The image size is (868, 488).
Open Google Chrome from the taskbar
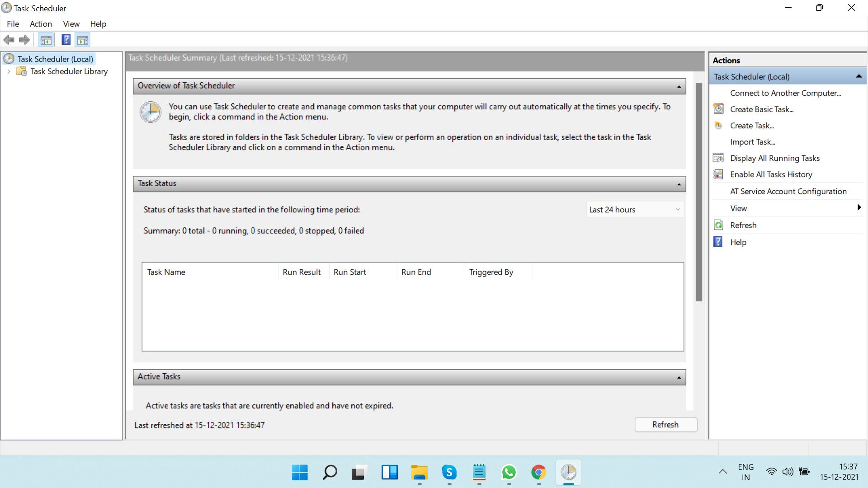538,473
